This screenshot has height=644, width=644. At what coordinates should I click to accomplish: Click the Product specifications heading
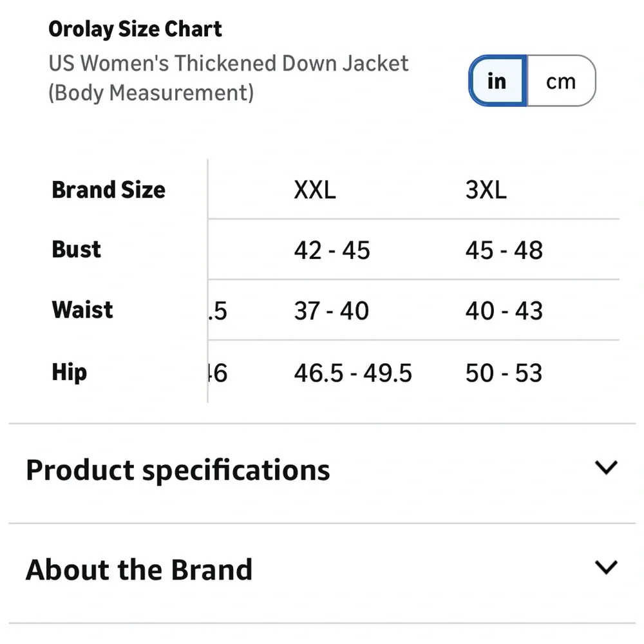click(x=178, y=469)
